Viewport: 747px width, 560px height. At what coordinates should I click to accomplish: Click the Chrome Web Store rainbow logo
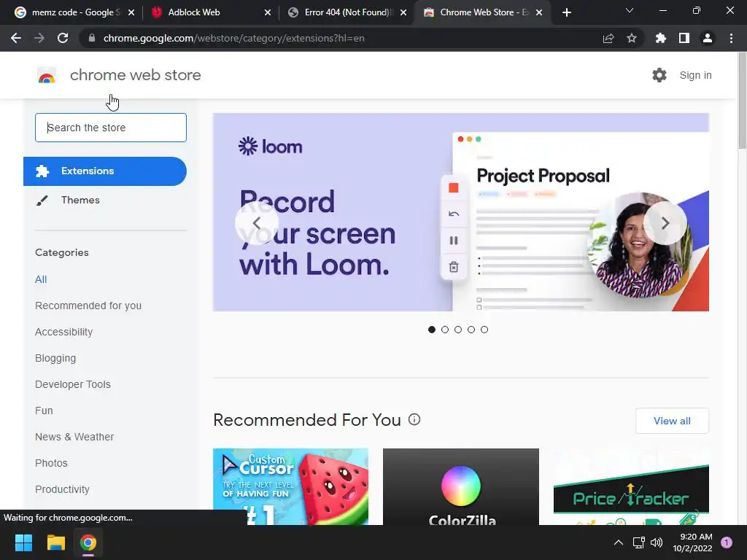pos(47,75)
